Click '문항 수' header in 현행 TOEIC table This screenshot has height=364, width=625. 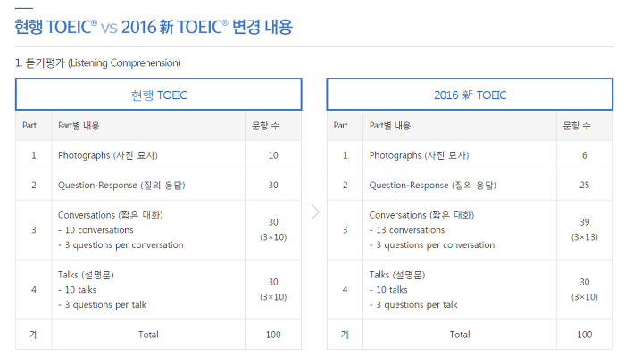265,126
